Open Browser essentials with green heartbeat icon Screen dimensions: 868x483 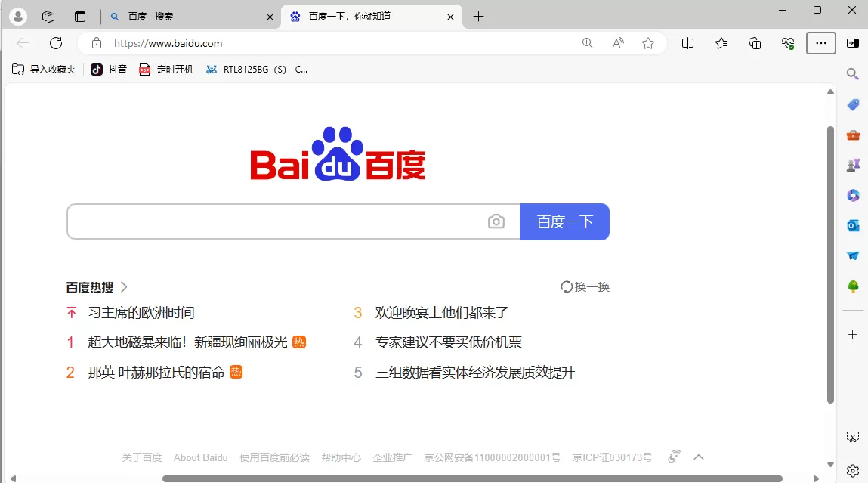(787, 43)
